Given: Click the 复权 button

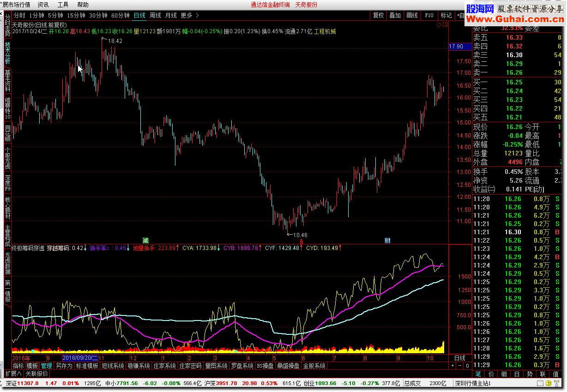Looking at the screenshot, I should pyautogui.click(x=379, y=15).
